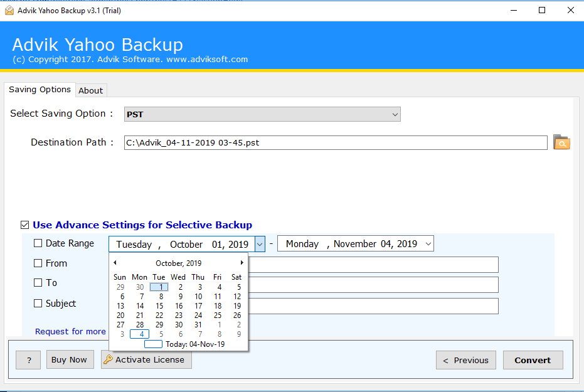The width and height of the screenshot is (584, 392).
Task: Enable the Subject filter checkbox
Action: tap(38, 304)
